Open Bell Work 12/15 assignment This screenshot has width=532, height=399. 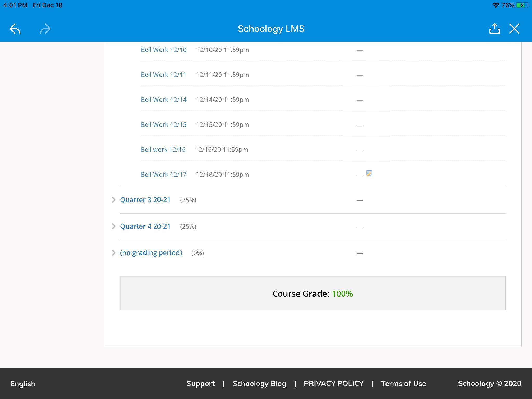pyautogui.click(x=163, y=125)
